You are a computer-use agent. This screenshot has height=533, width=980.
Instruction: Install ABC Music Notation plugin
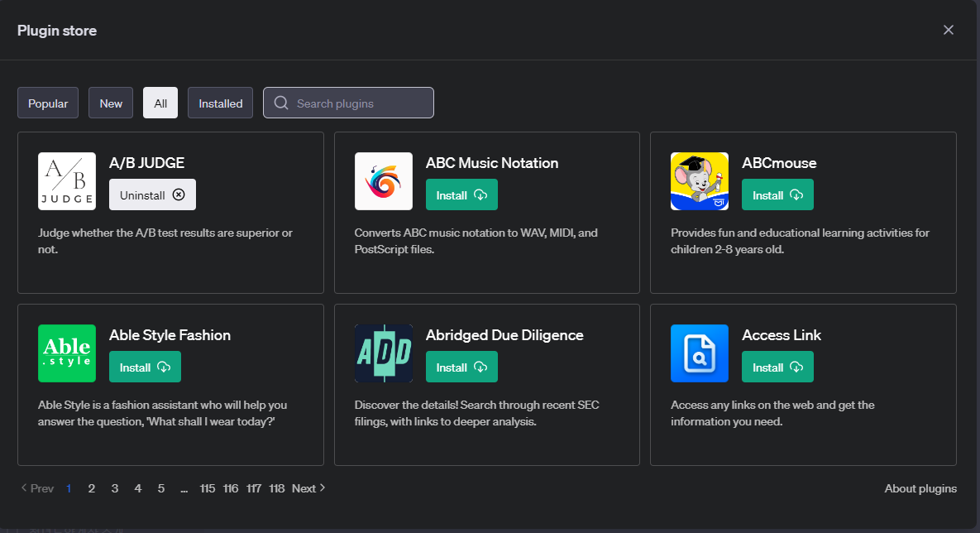(461, 195)
